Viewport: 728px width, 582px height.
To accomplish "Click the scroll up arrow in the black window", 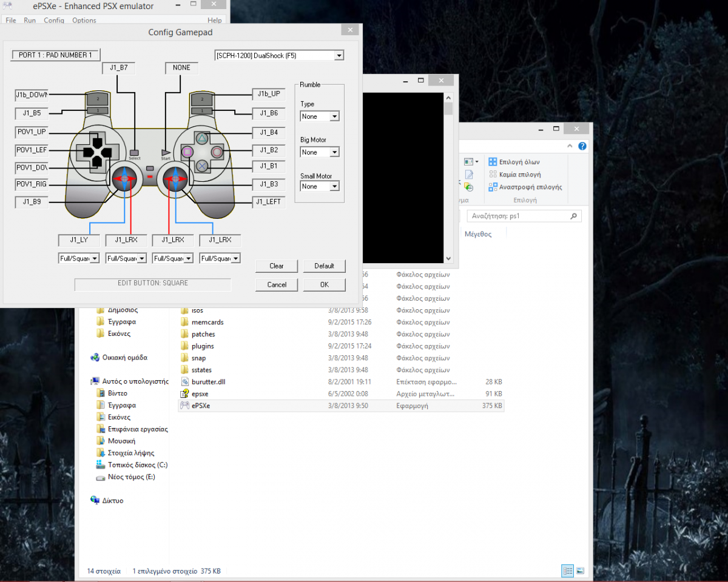I will (449, 97).
